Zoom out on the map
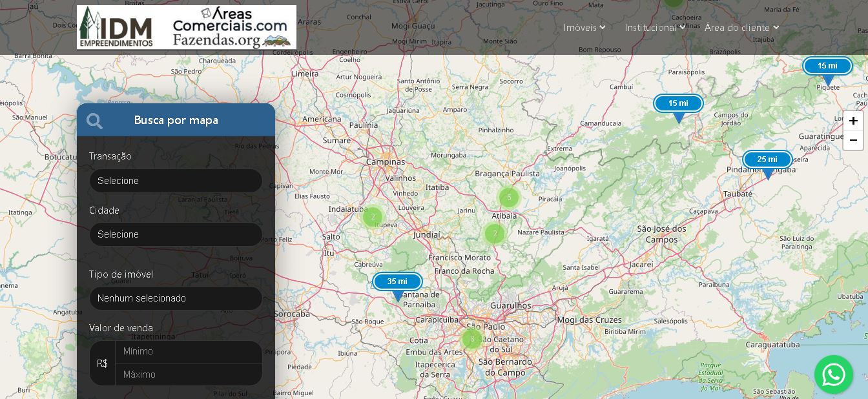The width and height of the screenshot is (868, 399). point(853,140)
